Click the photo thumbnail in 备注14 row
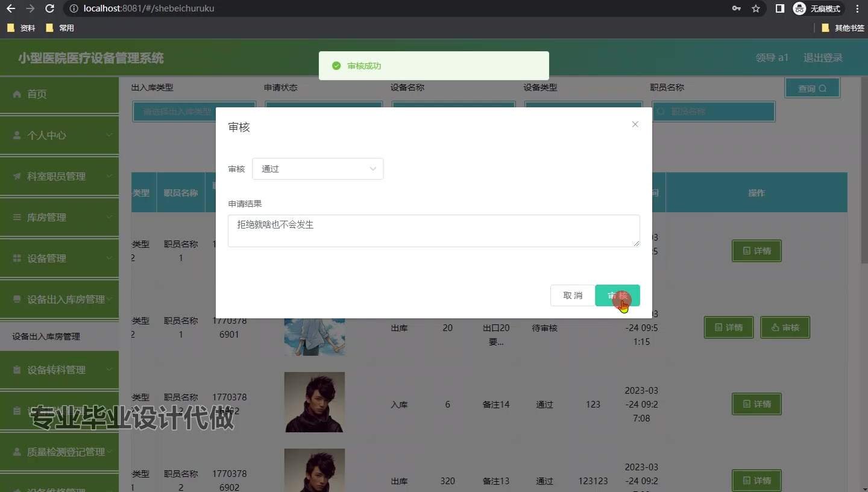868x492 pixels. (x=314, y=402)
